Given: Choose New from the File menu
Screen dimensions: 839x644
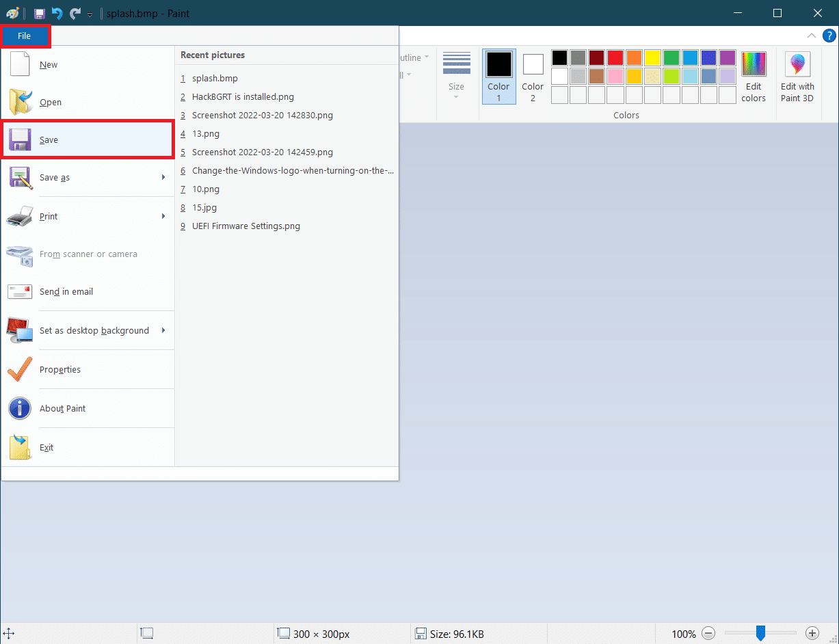Looking at the screenshot, I should (x=88, y=65).
